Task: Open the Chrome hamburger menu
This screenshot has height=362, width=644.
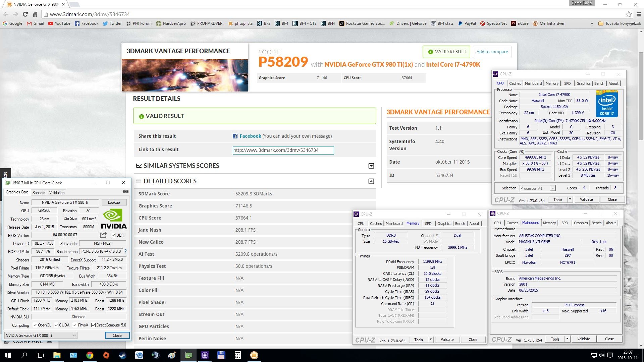Action: pos(639,14)
